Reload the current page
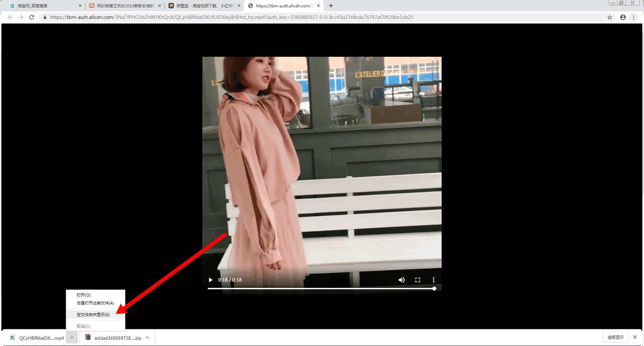This screenshot has height=346, width=644. [32, 17]
